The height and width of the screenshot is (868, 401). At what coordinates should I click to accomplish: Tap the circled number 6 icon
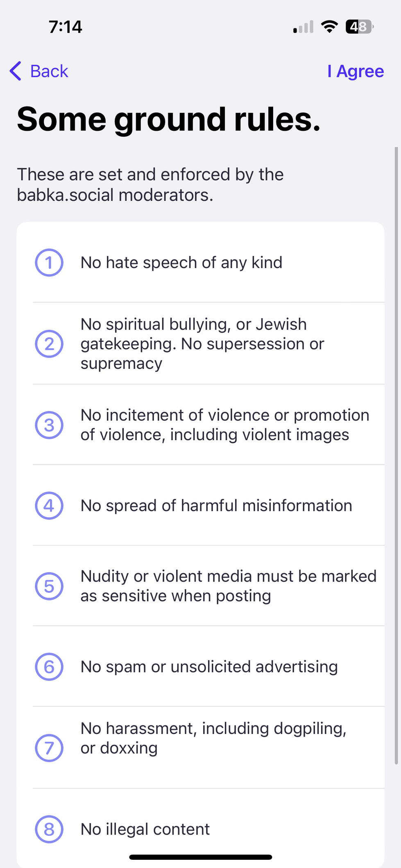click(x=49, y=667)
